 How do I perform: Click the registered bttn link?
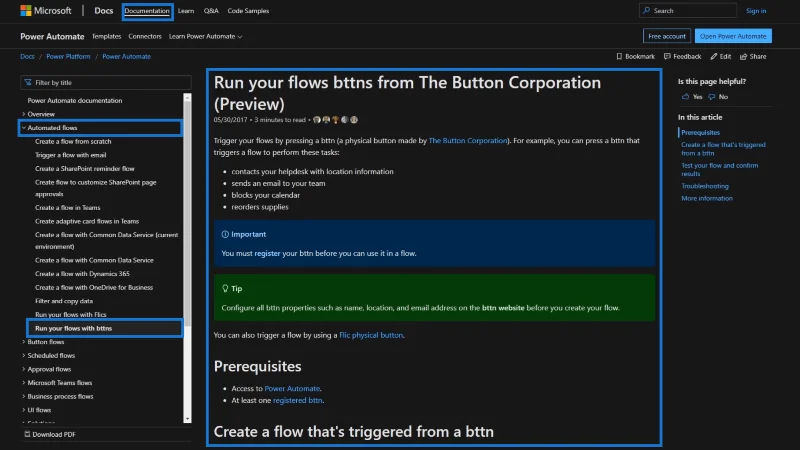(x=297, y=401)
